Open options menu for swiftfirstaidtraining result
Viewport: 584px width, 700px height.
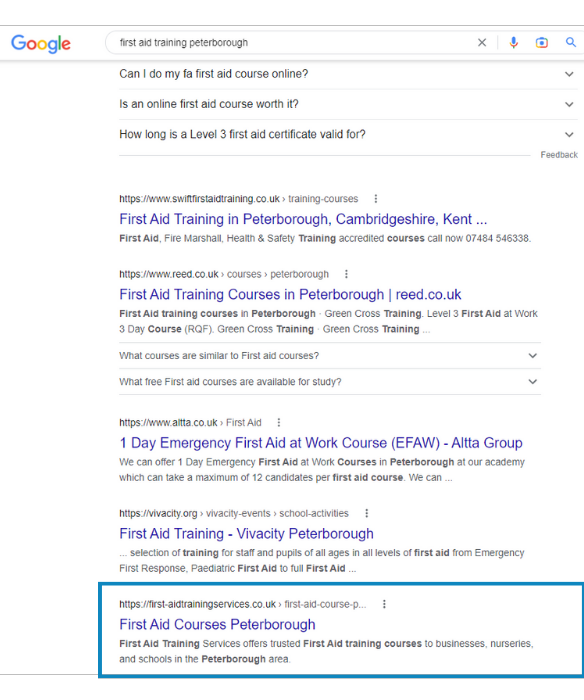pyautogui.click(x=376, y=199)
